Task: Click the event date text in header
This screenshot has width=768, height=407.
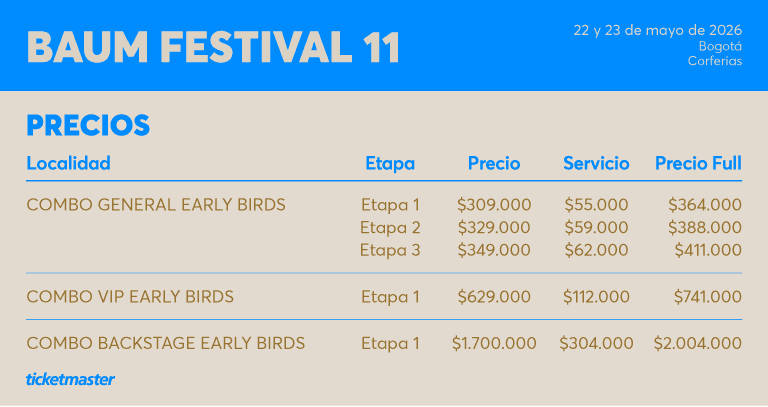Action: point(658,30)
